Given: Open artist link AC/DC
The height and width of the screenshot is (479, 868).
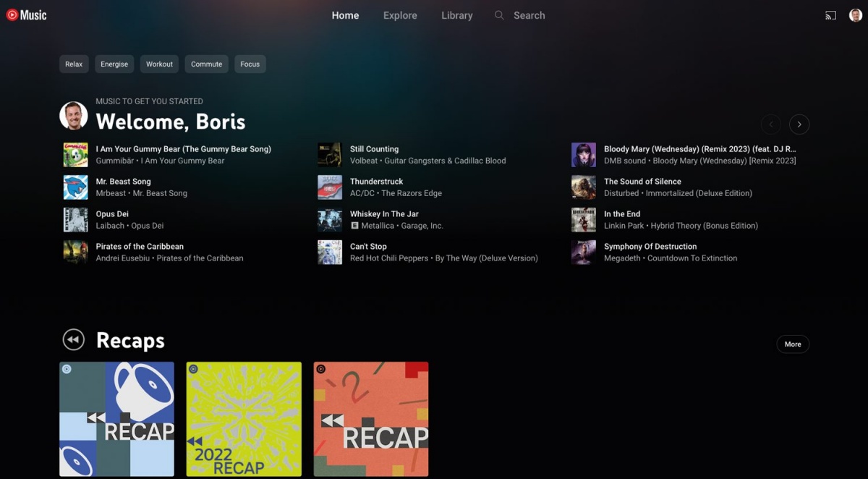Looking at the screenshot, I should pos(362,193).
